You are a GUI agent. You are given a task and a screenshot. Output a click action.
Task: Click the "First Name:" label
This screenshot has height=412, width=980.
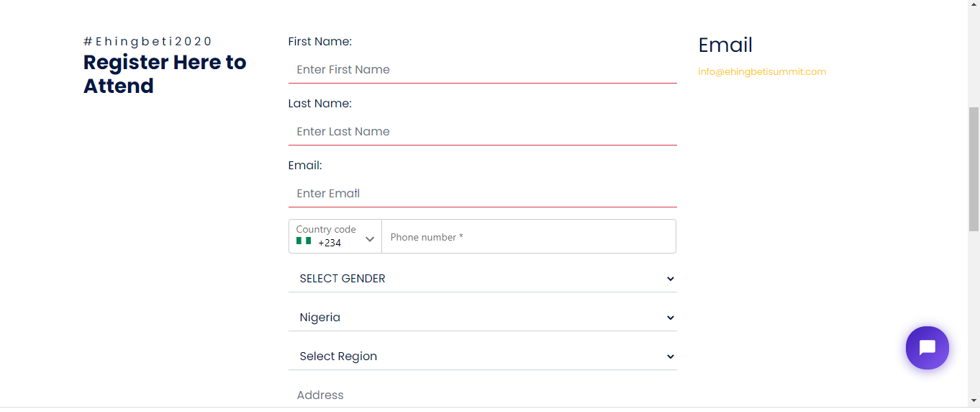319,42
